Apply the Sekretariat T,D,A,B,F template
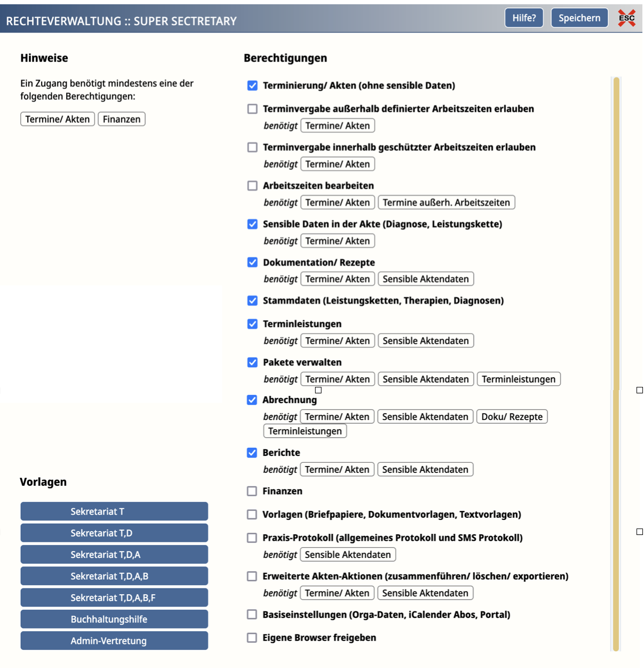Viewport: 644px width, 668px height. pos(114,597)
